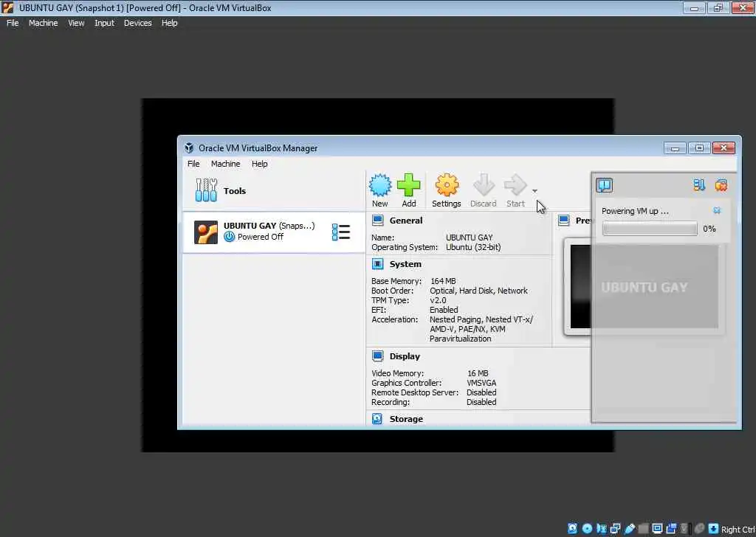Viewport: 756px width, 537px height.
Task: Open Machine menu in VirtualBox Manager
Action: click(x=225, y=164)
